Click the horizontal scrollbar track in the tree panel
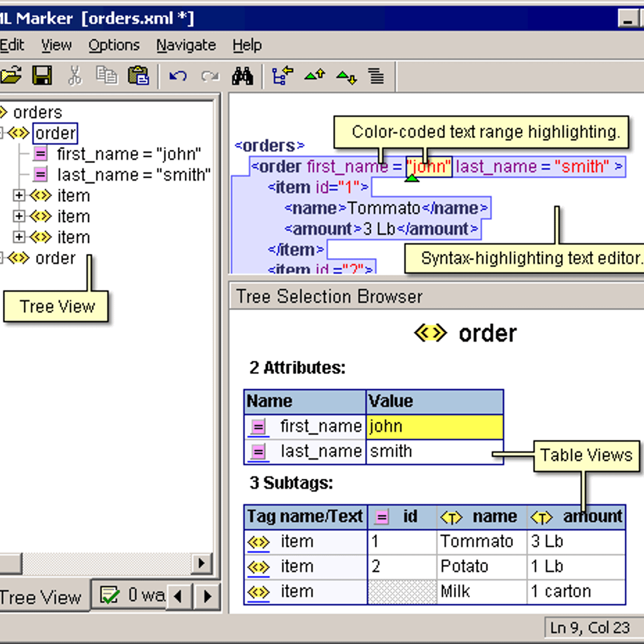Image resolution: width=644 pixels, height=644 pixels. click(x=107, y=563)
